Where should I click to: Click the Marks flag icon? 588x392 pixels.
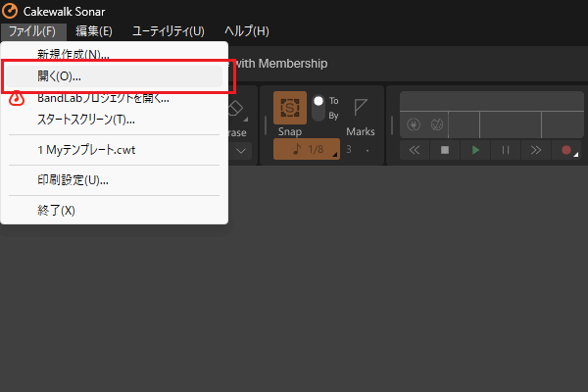click(360, 106)
